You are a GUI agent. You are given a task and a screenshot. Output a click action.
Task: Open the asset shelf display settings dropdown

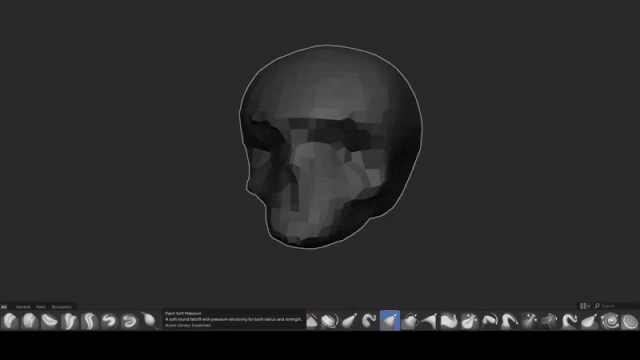click(x=584, y=306)
